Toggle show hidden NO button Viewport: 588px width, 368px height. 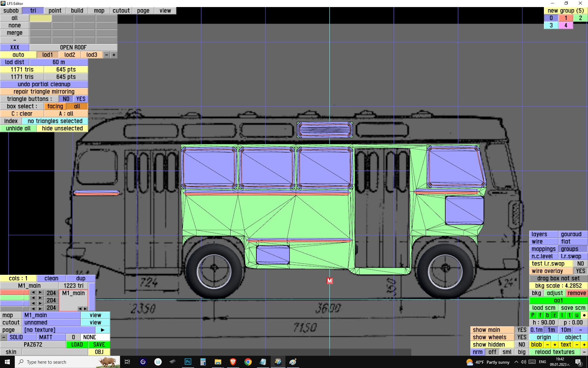[x=522, y=345]
